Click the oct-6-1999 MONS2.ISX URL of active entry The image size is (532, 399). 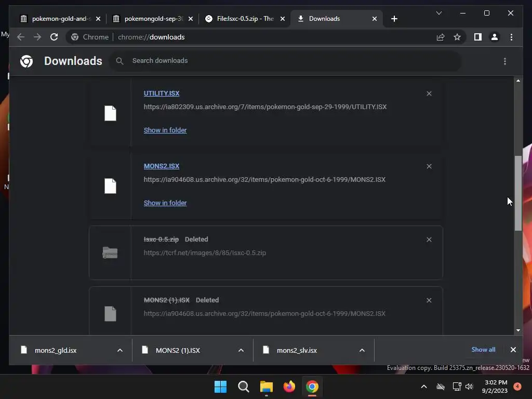point(264,179)
